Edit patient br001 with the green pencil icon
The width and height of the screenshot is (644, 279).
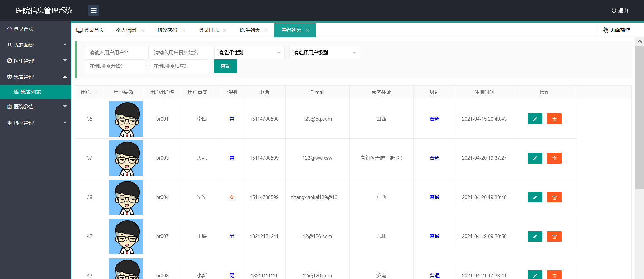coord(535,119)
